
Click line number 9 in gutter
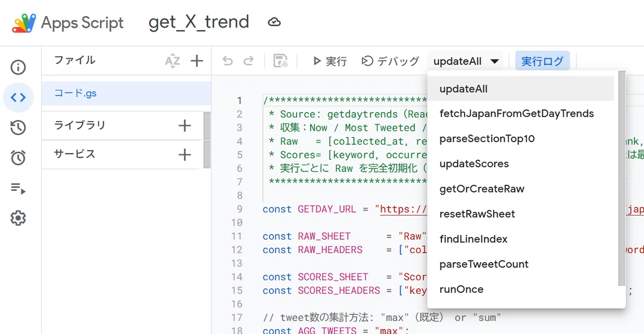click(x=239, y=209)
